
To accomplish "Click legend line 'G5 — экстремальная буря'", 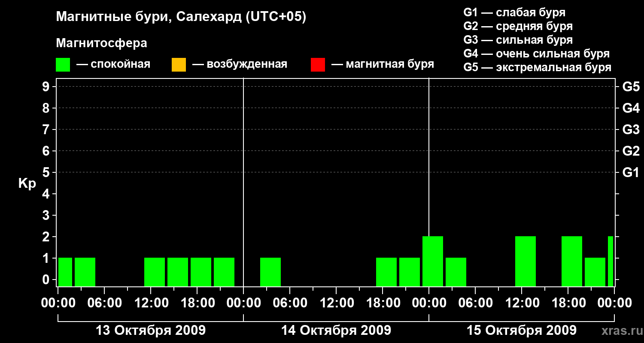I will 538,68.
